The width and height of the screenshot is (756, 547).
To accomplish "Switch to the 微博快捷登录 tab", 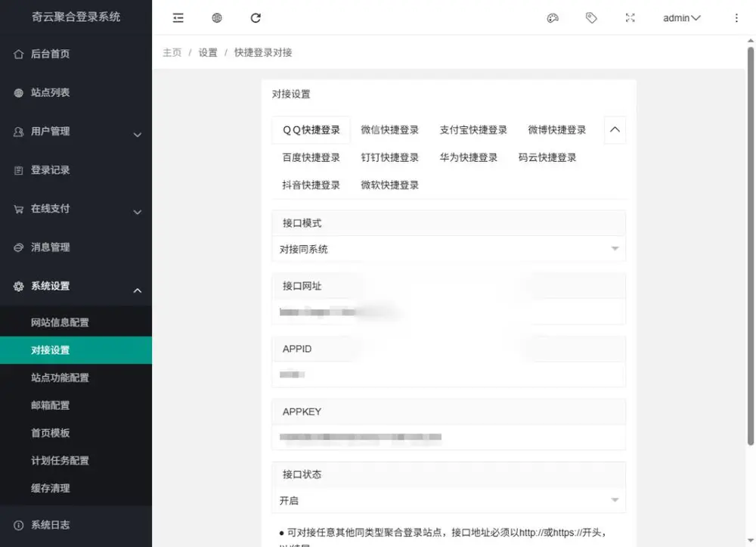I will (x=557, y=130).
